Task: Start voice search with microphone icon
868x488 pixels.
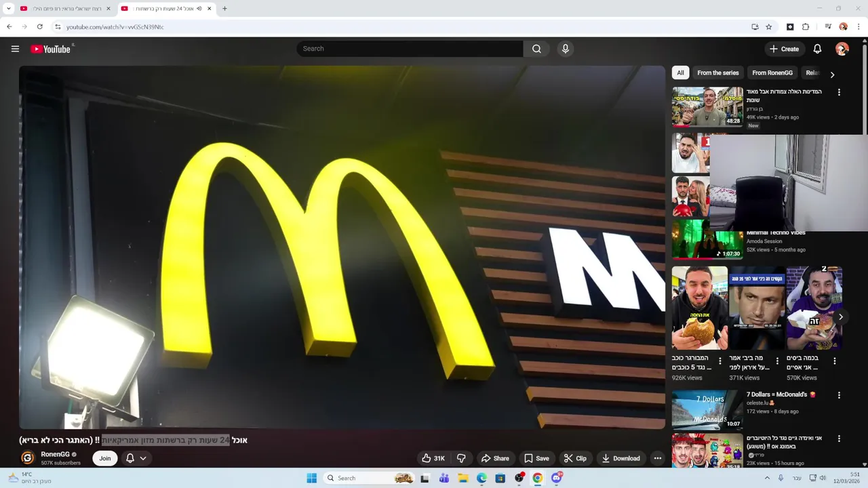Action: pyautogui.click(x=565, y=49)
